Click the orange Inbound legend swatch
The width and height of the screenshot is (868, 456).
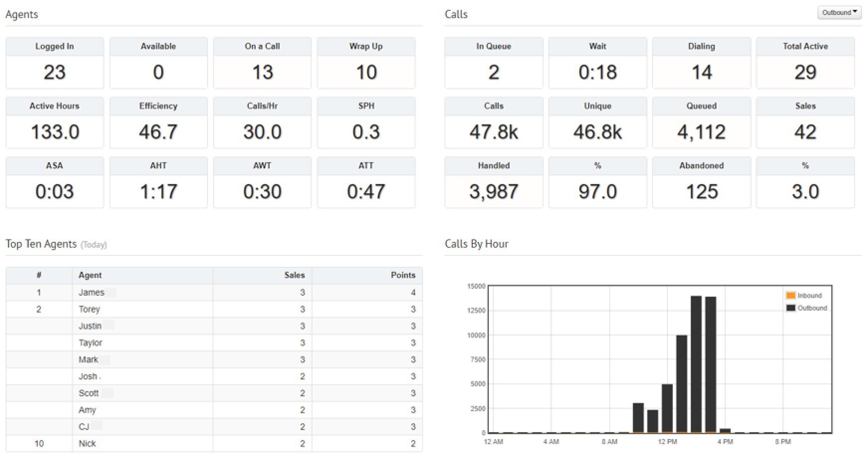coord(790,296)
